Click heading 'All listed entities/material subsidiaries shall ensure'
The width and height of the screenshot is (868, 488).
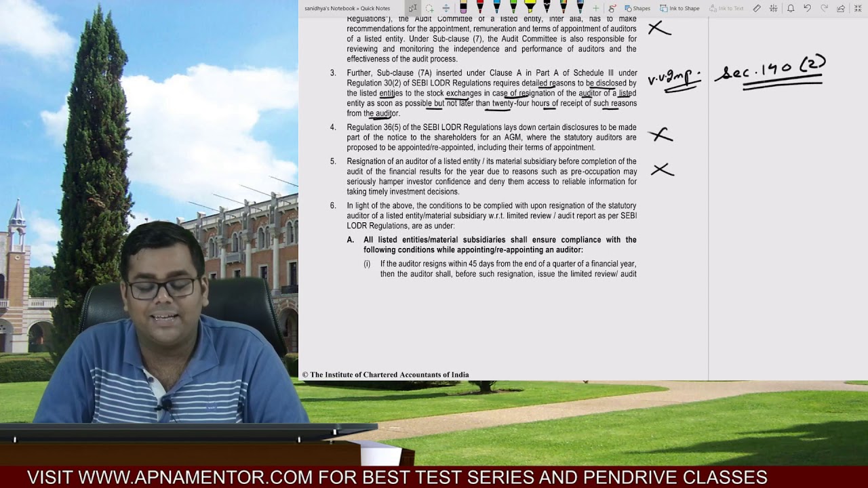[500, 245]
